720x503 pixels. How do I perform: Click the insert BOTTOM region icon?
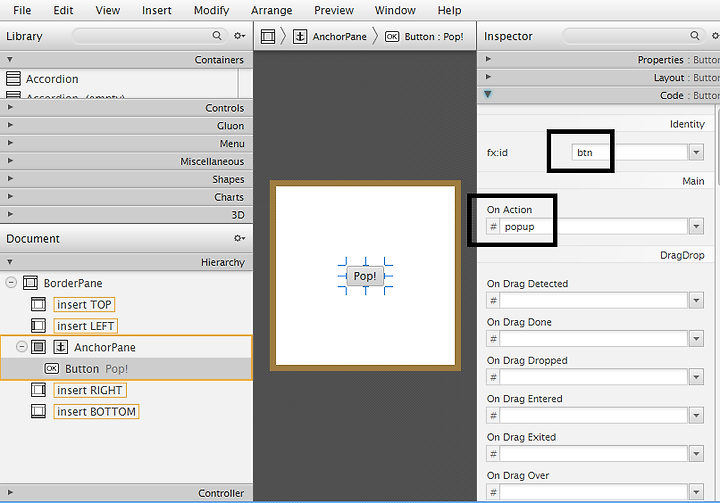point(39,411)
